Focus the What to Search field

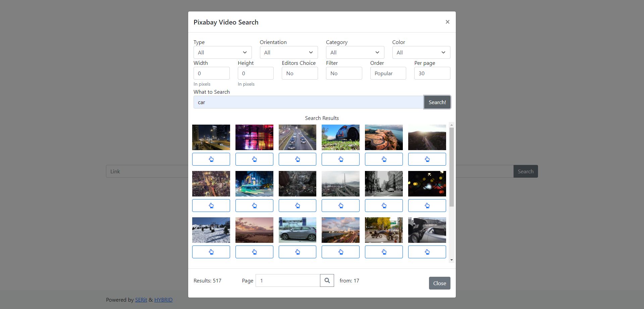[309, 102]
